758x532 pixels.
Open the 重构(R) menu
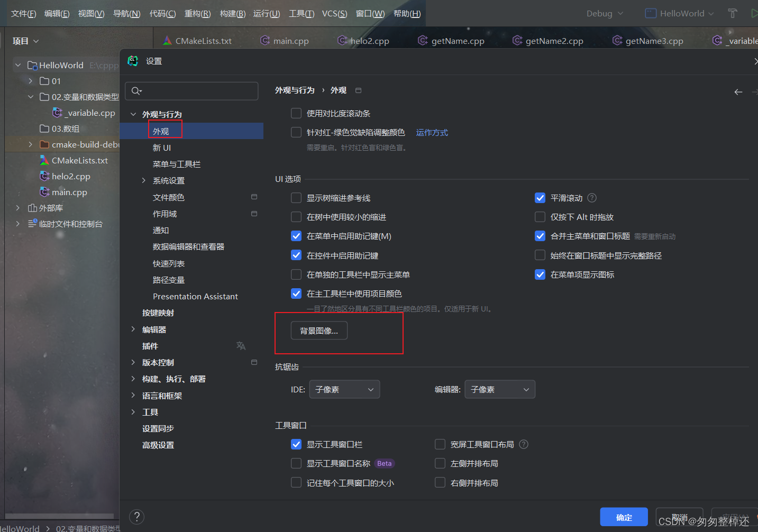(197, 13)
